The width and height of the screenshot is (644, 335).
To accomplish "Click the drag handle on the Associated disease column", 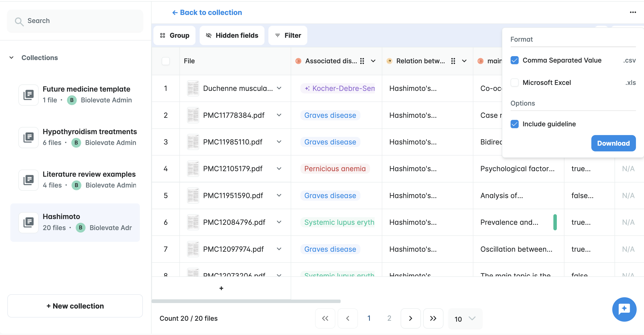I will [362, 61].
